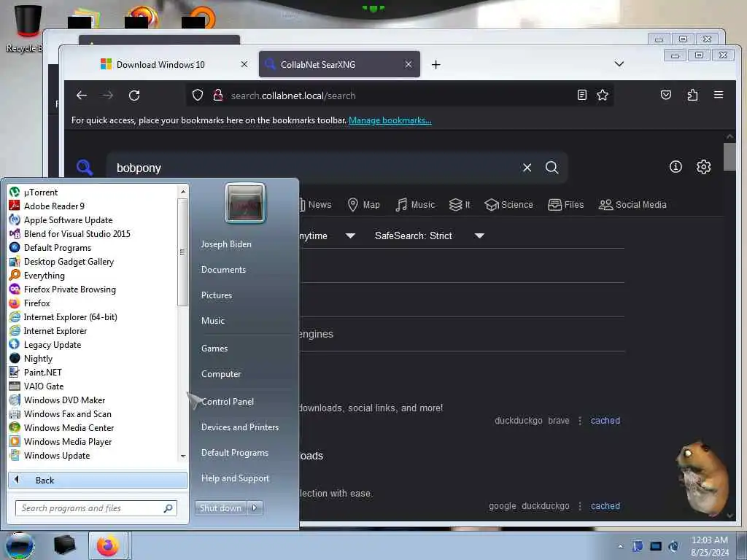Viewport: 747px width, 560px height.
Task: Reload the page in Firefox
Action: pyautogui.click(x=134, y=96)
